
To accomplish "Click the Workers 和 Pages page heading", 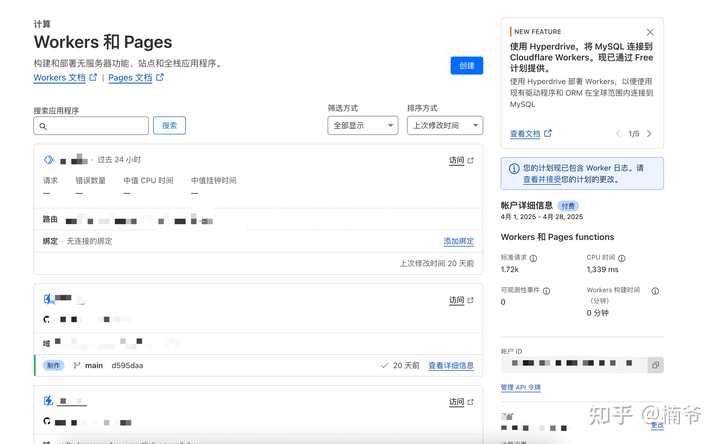I will pyautogui.click(x=103, y=42).
